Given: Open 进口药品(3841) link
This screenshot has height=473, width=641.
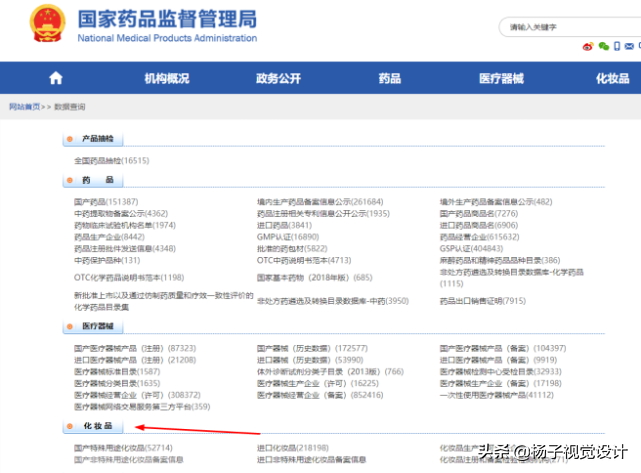Looking at the screenshot, I should (284, 225).
